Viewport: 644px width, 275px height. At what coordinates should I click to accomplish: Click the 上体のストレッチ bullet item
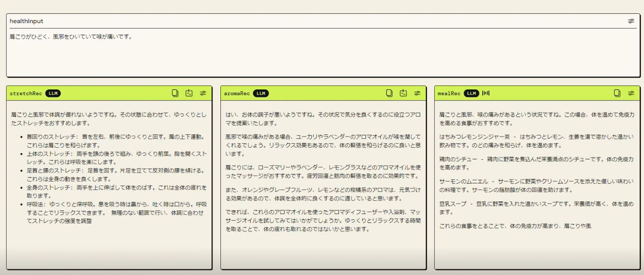[116, 158]
